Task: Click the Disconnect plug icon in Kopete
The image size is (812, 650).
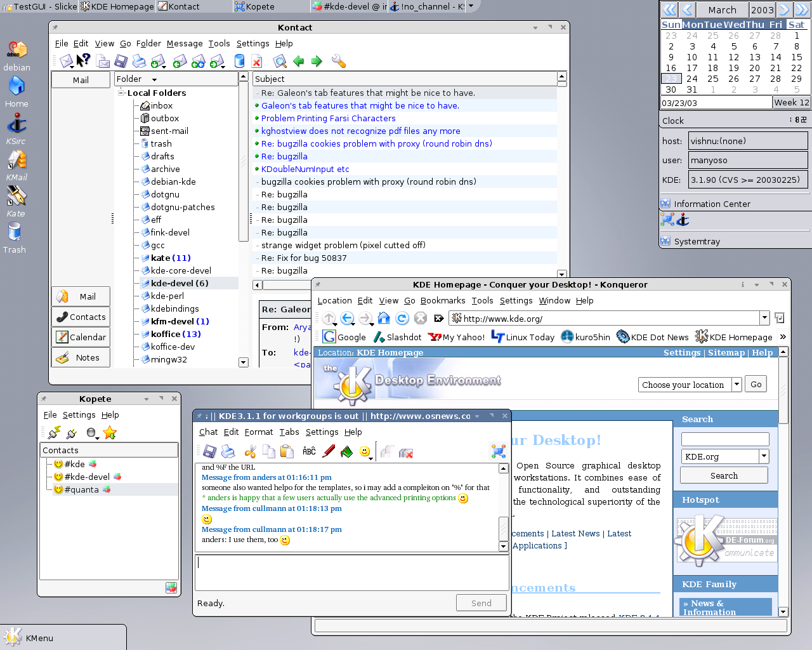Action: pos(72,433)
